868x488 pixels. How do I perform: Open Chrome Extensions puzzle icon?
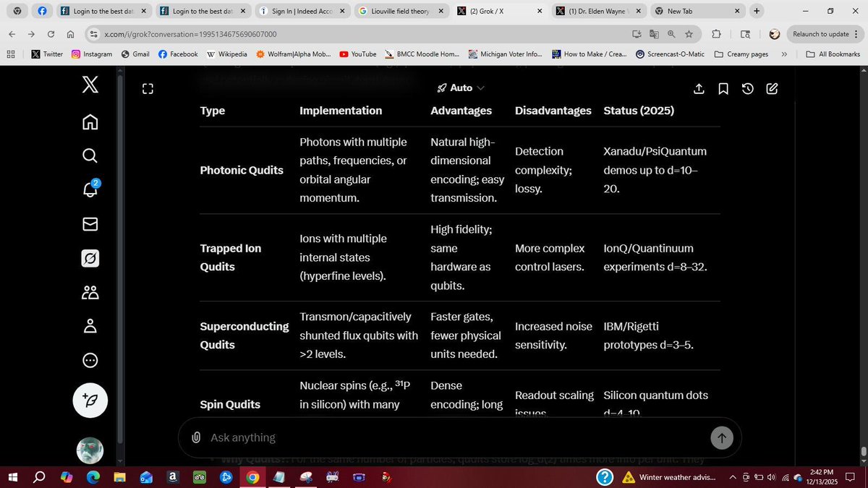pos(716,34)
